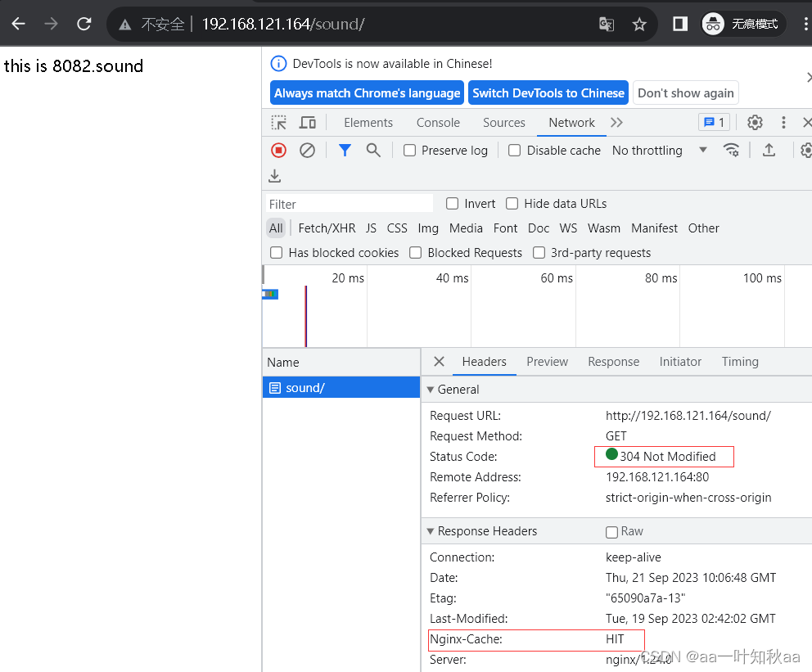Click the network Filter input field
The width and height of the screenshot is (812, 672).
[x=350, y=204]
